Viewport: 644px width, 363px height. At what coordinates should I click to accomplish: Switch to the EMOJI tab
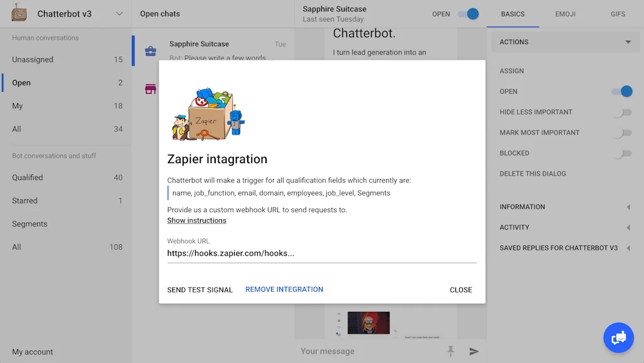564,14
